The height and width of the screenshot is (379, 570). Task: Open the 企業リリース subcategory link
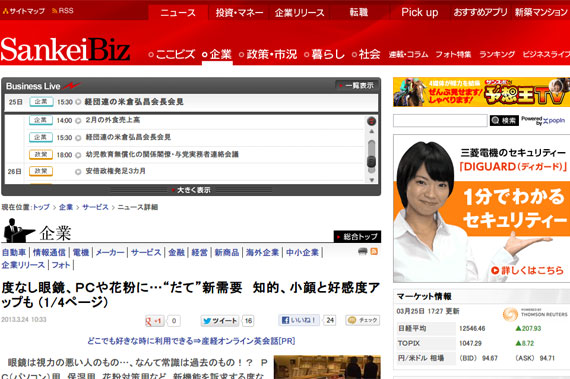23,265
